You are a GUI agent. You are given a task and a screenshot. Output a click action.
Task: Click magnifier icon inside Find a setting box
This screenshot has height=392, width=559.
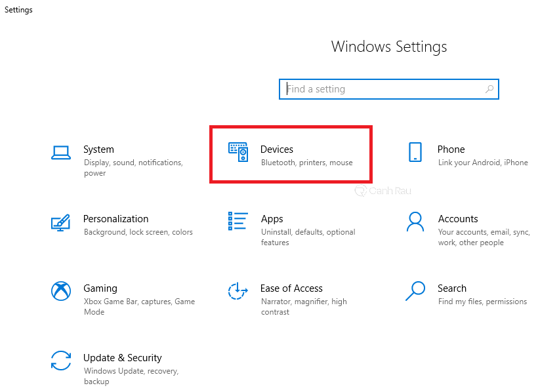[489, 89]
